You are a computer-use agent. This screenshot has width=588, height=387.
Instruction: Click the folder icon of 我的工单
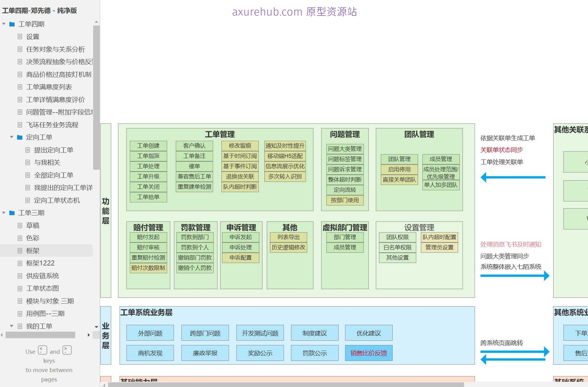(x=20, y=326)
